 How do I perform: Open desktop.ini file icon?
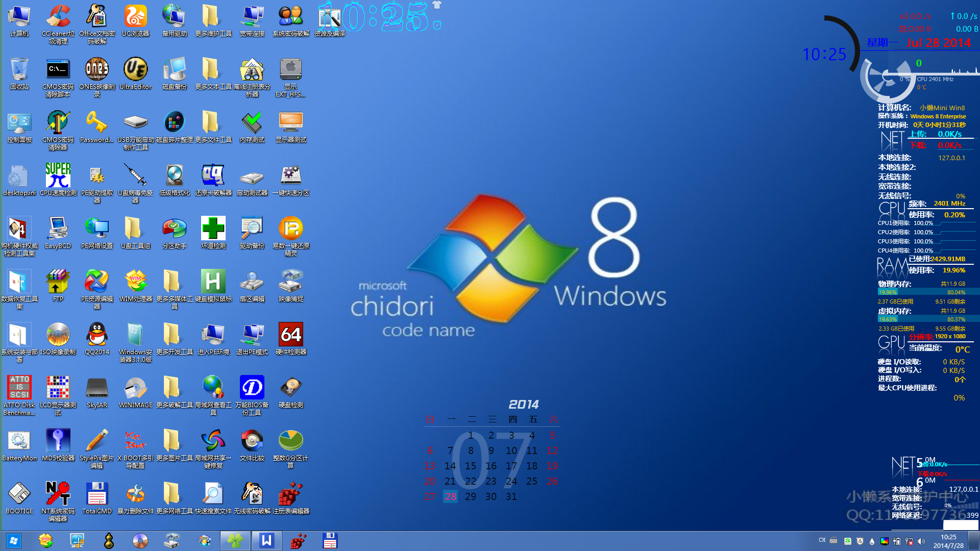19,180
